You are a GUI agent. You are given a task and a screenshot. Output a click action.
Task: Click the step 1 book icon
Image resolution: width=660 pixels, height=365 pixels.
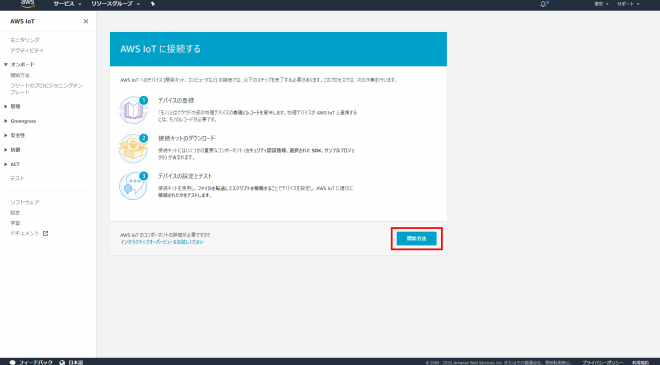(133, 110)
